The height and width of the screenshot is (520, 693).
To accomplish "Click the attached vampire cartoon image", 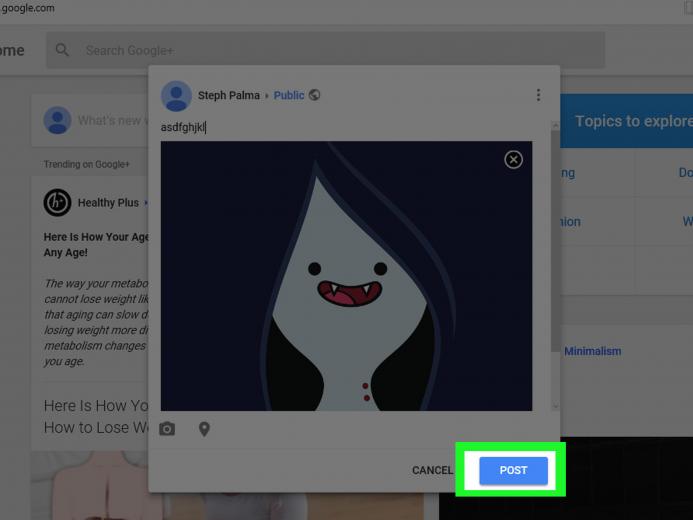I will click(346, 276).
